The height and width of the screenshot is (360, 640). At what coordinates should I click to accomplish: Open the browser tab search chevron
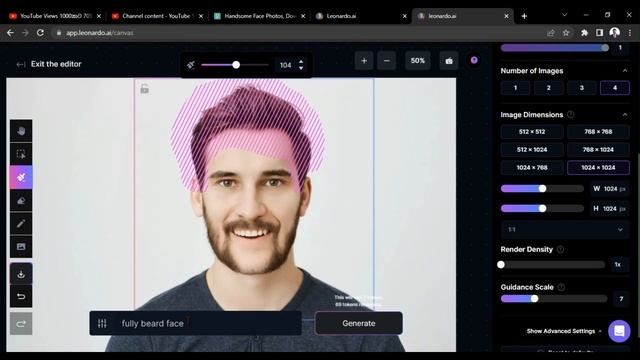point(564,15)
